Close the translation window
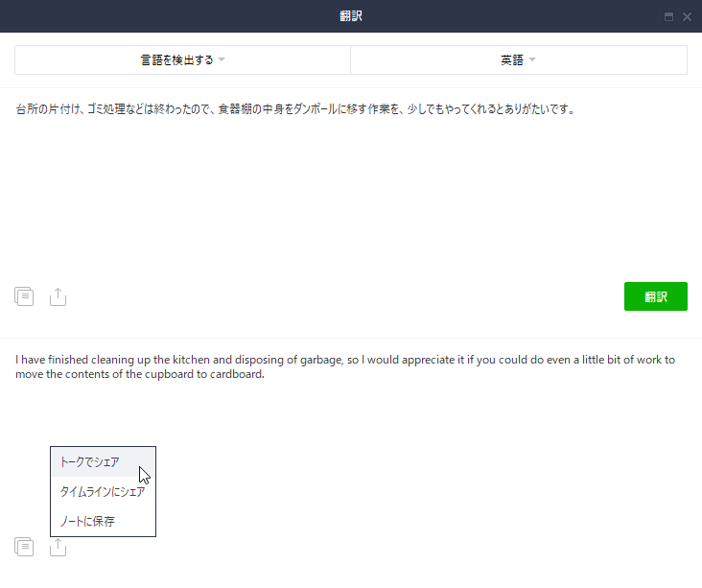The image size is (702, 588). [x=687, y=17]
